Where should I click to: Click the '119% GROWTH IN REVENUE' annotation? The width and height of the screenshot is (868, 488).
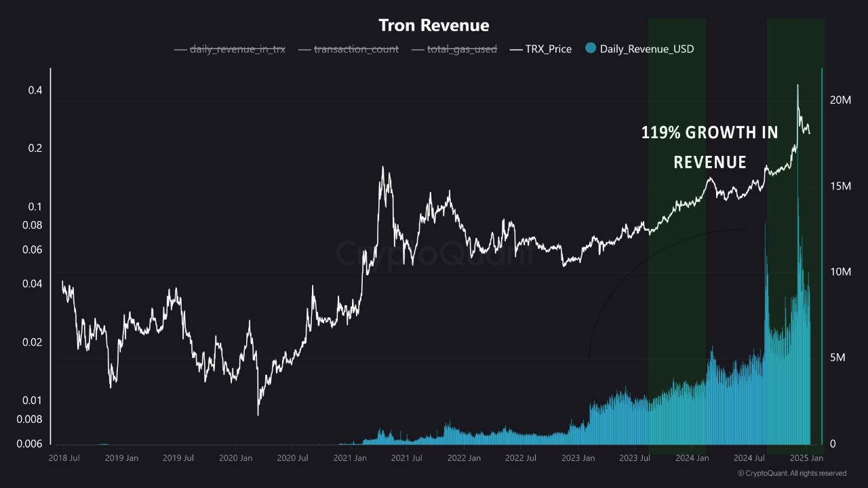click(709, 147)
